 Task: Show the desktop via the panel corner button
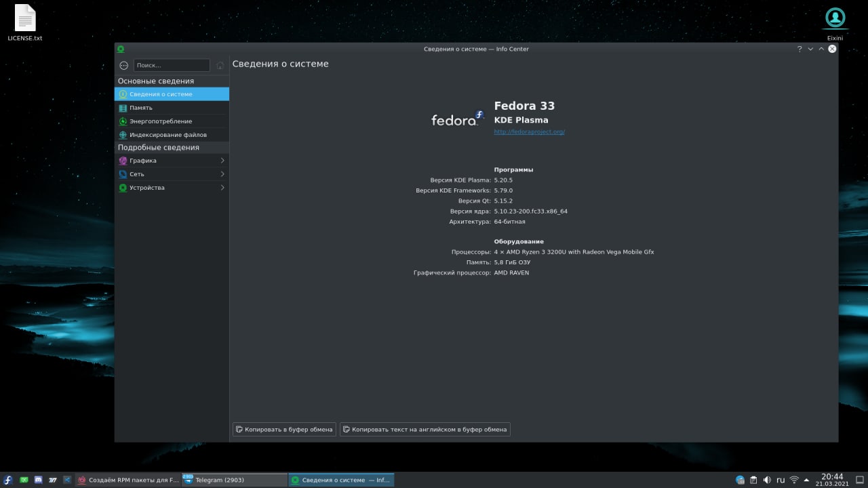coord(860,480)
